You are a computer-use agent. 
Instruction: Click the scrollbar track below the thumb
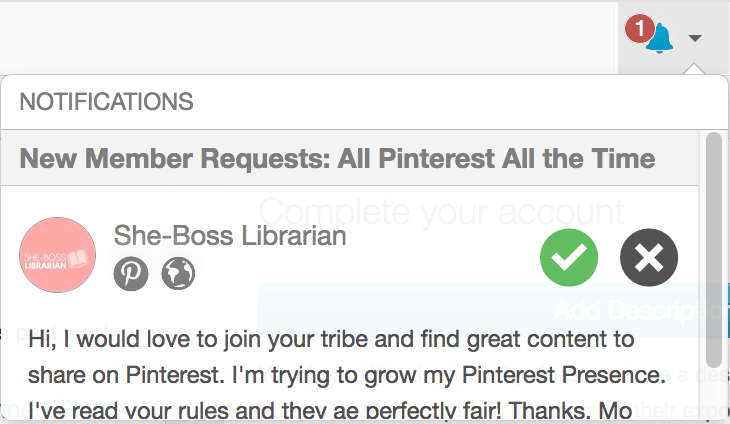click(713, 395)
